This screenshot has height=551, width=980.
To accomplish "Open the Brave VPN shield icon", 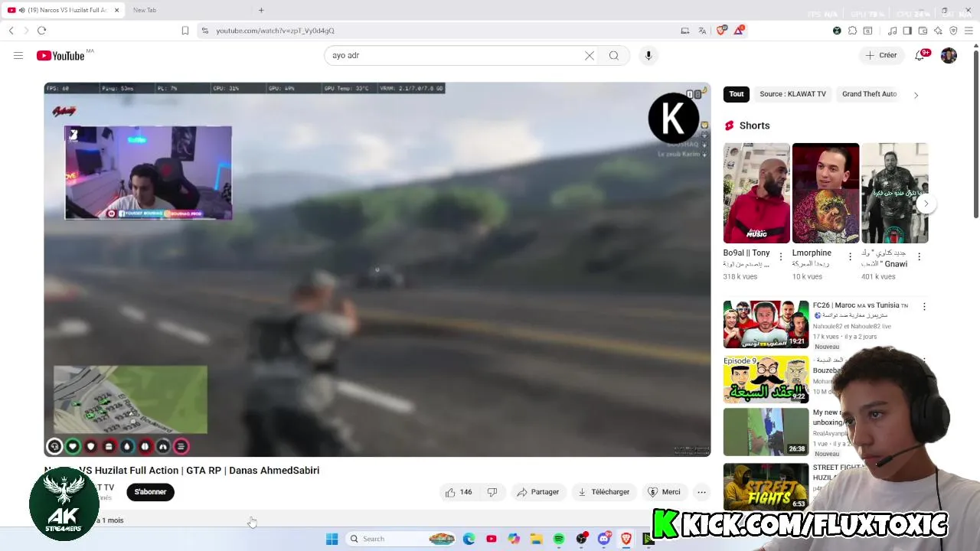I will coord(953,31).
